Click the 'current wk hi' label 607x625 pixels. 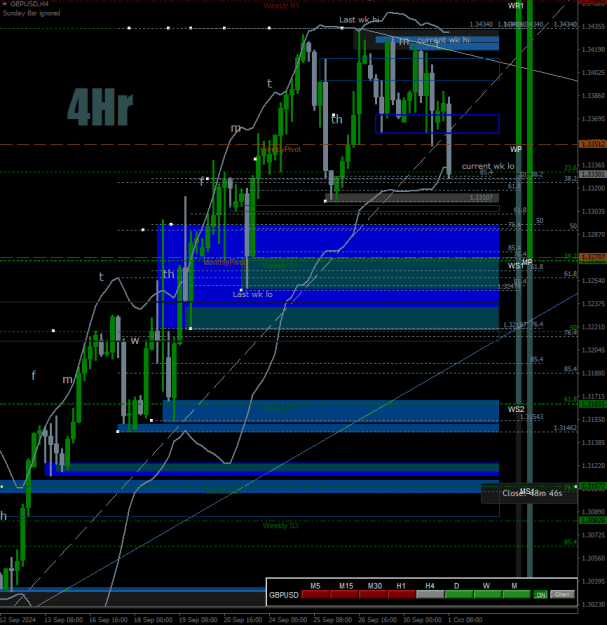coord(443,40)
